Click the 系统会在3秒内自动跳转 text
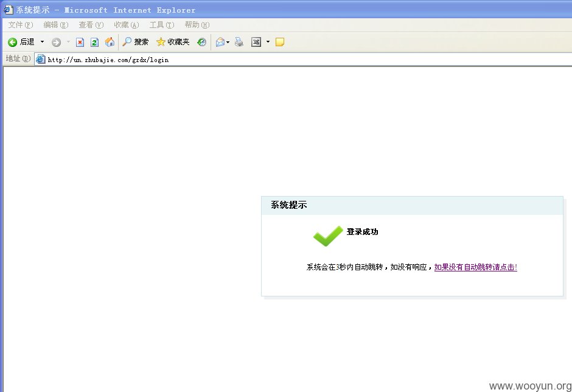The height and width of the screenshot is (392, 572). tap(345, 267)
